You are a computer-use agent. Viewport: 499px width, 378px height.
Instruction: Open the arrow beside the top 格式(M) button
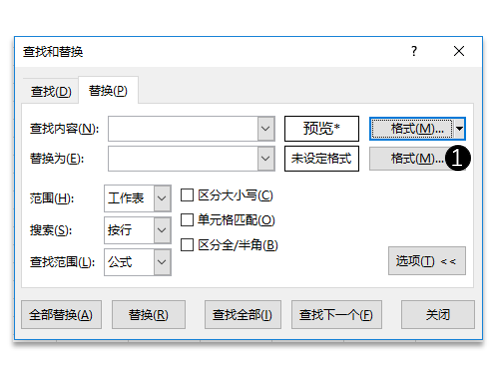(x=460, y=129)
